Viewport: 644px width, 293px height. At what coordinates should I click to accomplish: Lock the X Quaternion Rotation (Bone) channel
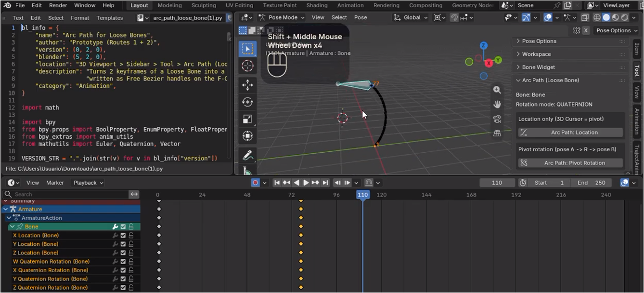pos(131,270)
